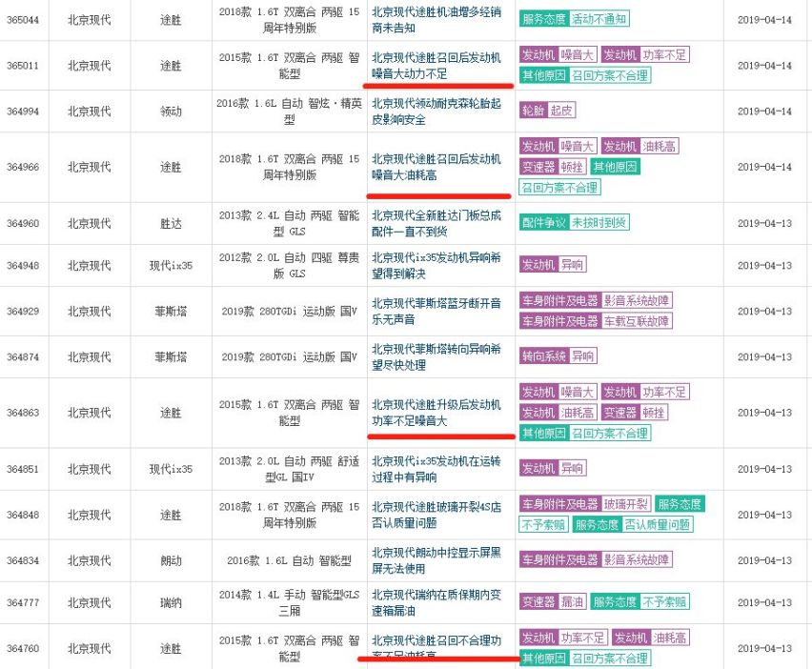812x669 pixels.
Task: Open complaint 北京现代全新胜达门板总成配件一直不到货
Action: pos(436,223)
